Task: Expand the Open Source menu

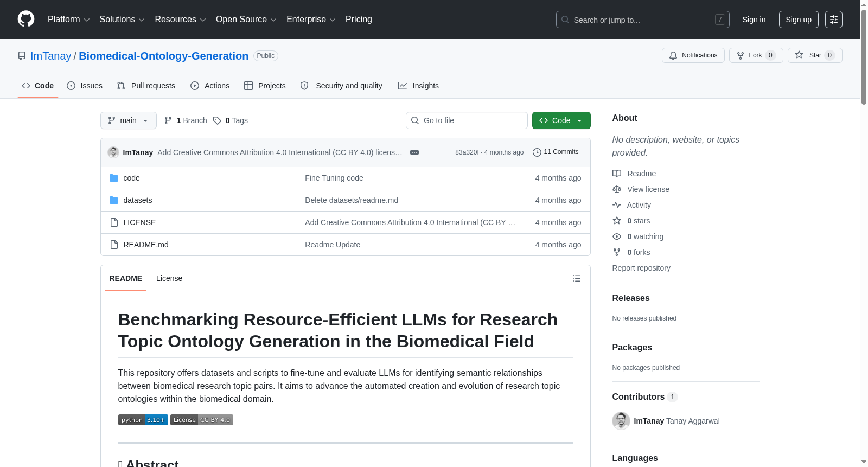Action: coord(246,20)
